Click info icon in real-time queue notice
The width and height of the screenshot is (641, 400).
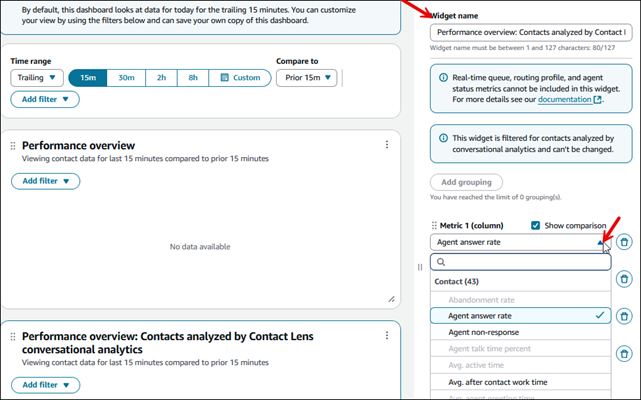pos(443,77)
